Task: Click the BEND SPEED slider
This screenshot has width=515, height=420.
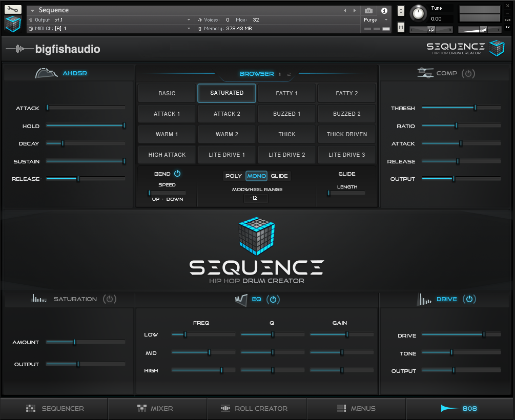Action: (167, 193)
